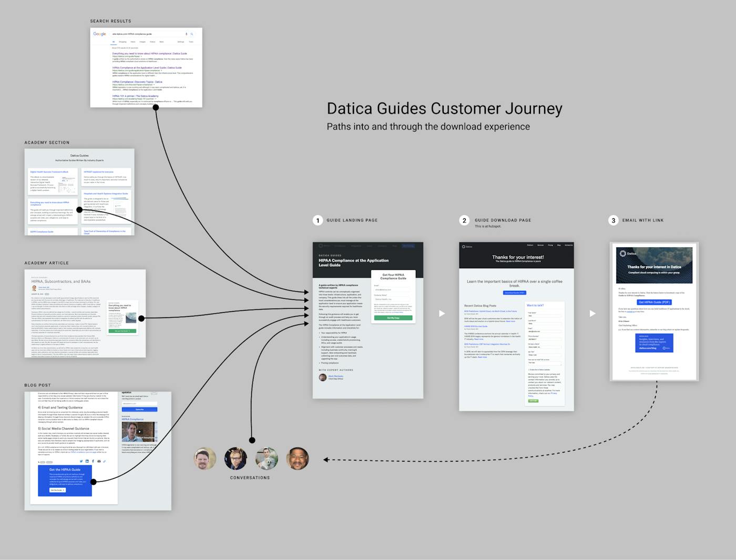Click 'Datica Guides Customer Journey' title
The width and height of the screenshot is (736, 560).
[445, 108]
